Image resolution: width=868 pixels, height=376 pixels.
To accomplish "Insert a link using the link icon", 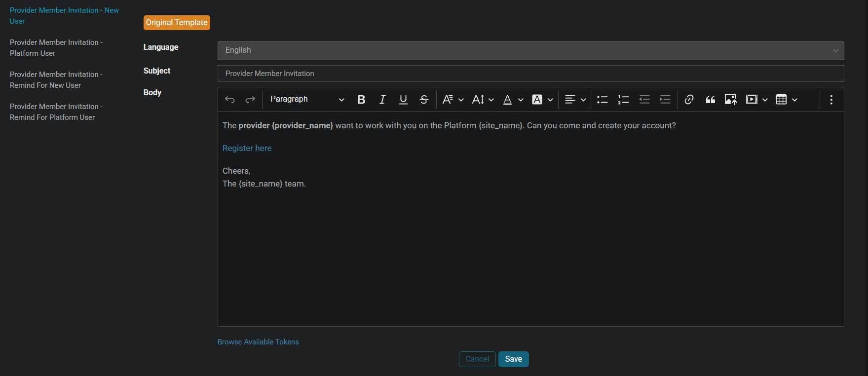I will pos(689,100).
